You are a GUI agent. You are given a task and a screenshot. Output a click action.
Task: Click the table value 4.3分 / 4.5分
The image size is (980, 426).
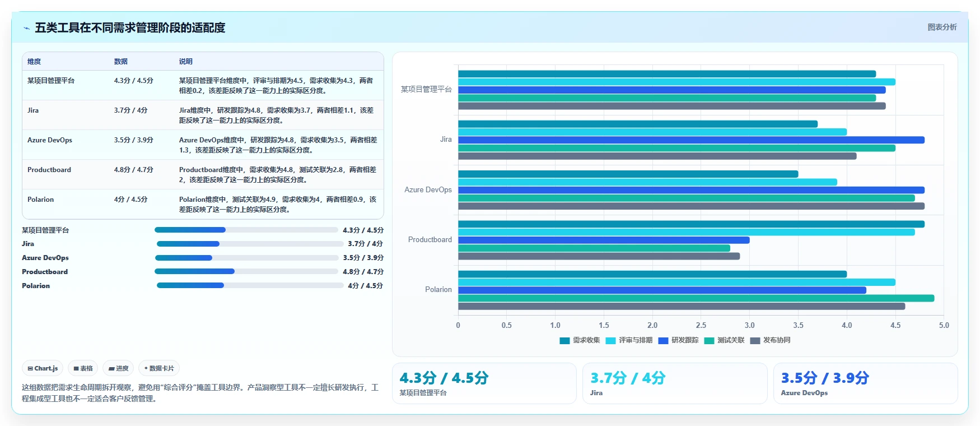[x=134, y=81]
